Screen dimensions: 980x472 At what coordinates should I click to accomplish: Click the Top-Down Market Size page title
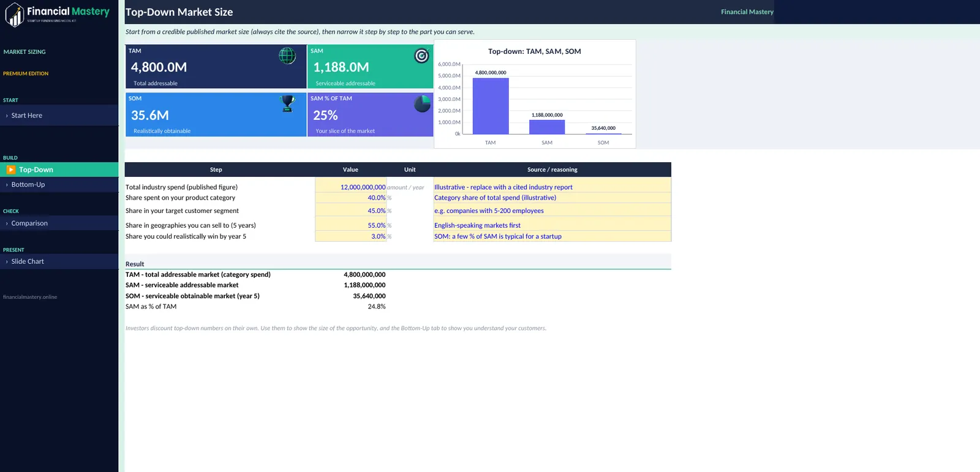point(179,12)
